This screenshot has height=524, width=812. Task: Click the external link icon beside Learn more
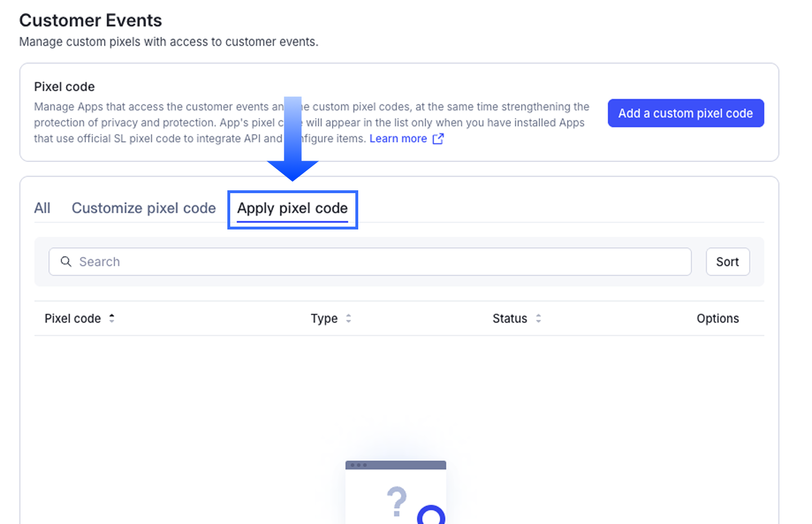pos(438,139)
